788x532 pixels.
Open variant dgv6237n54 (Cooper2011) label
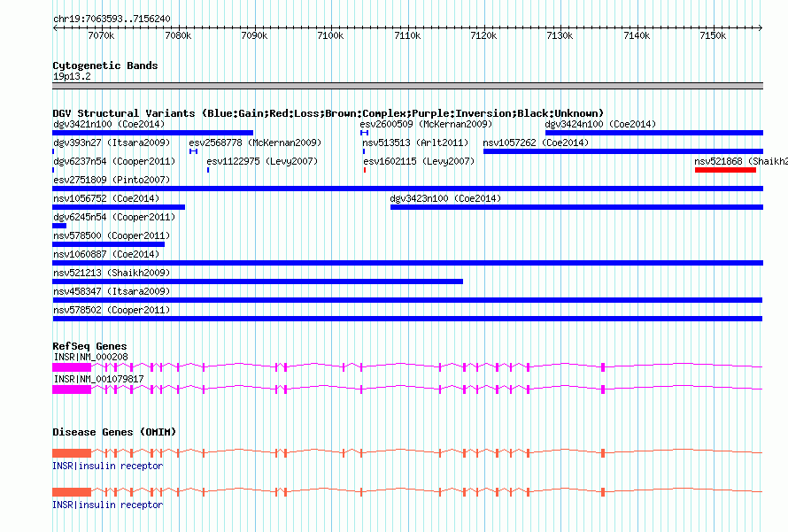[114, 161]
